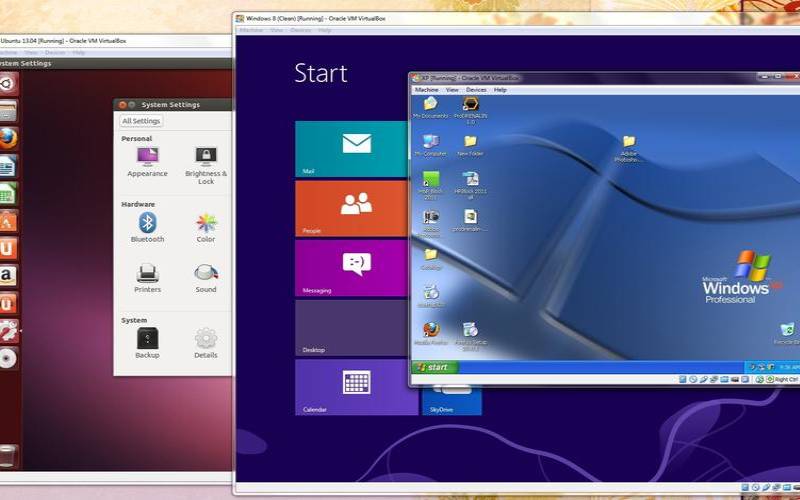Open the Desktop tile on Start screen
Screen dimensions: 800x500
click(x=352, y=328)
